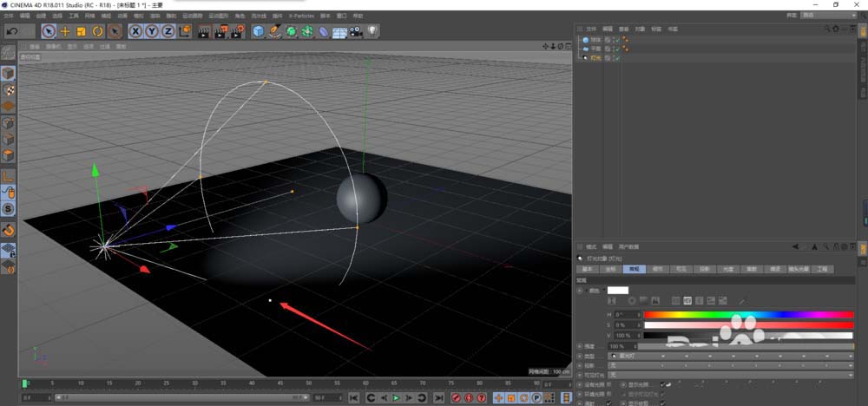
Task: Select the Rotate tool icon
Action: 98,31
